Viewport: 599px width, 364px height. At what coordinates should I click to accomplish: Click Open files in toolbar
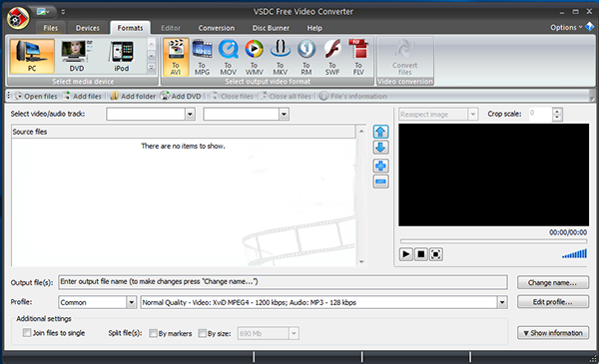36,96
